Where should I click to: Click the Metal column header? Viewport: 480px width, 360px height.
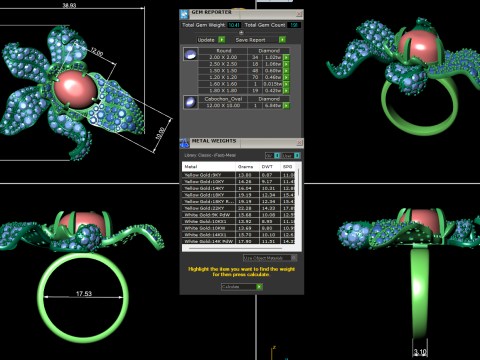pos(209,167)
